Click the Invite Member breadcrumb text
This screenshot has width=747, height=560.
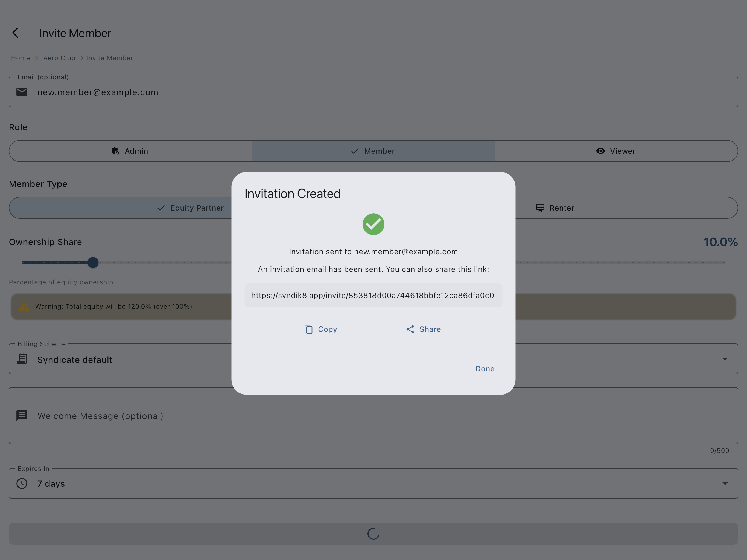tap(110, 58)
